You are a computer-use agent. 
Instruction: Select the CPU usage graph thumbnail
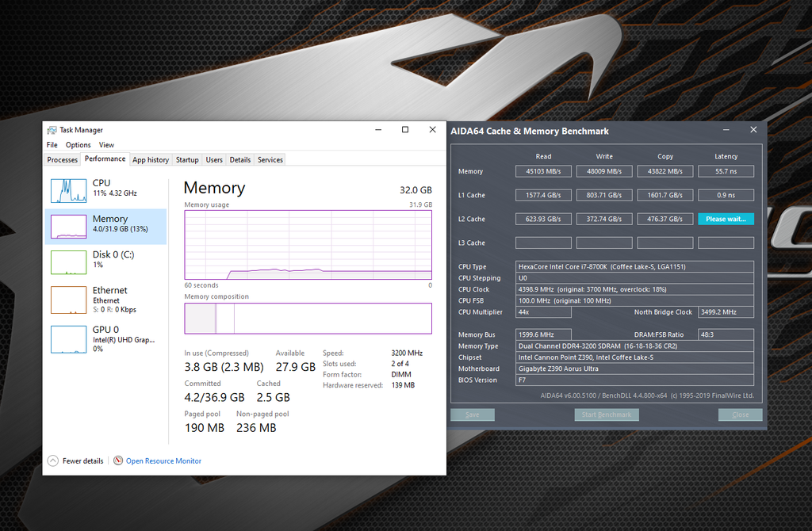(x=68, y=190)
